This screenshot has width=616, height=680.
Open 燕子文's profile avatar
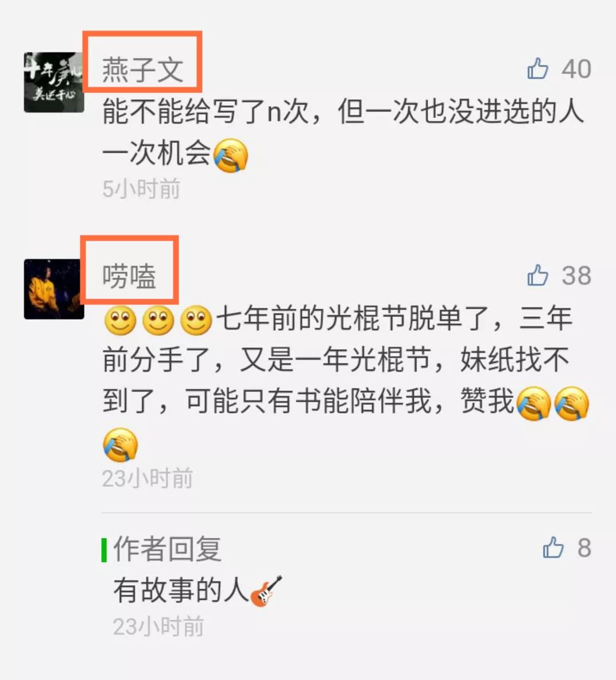tap(54, 82)
